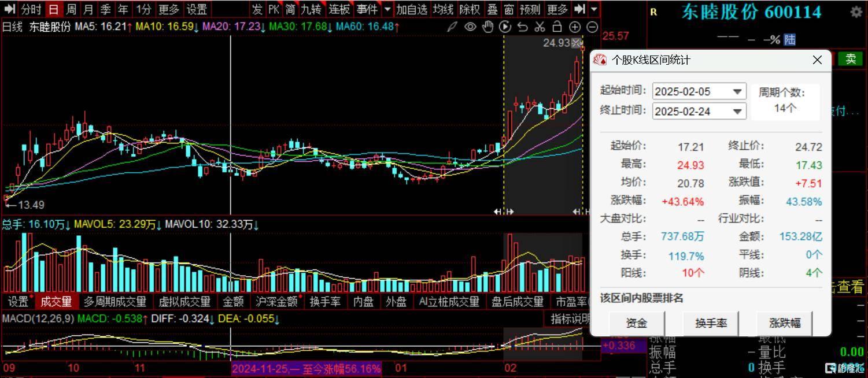Select the pencil drawing tool icon
Screen dimensions: 868x378
[x=453, y=27]
